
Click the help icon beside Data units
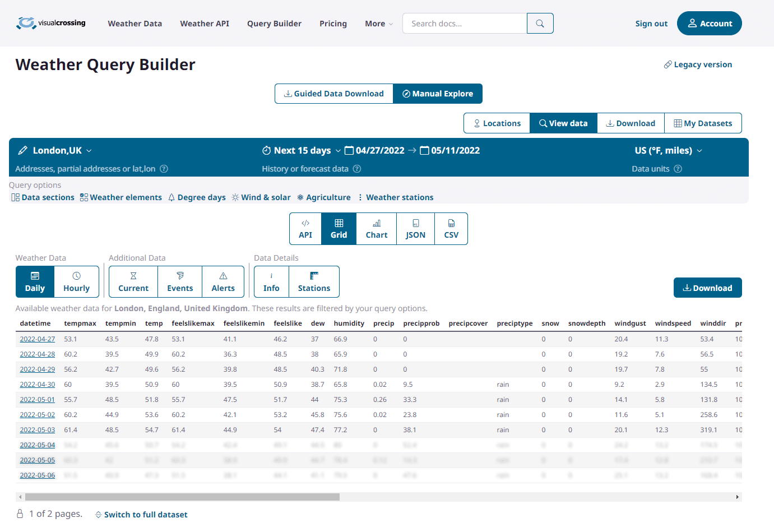click(x=678, y=169)
